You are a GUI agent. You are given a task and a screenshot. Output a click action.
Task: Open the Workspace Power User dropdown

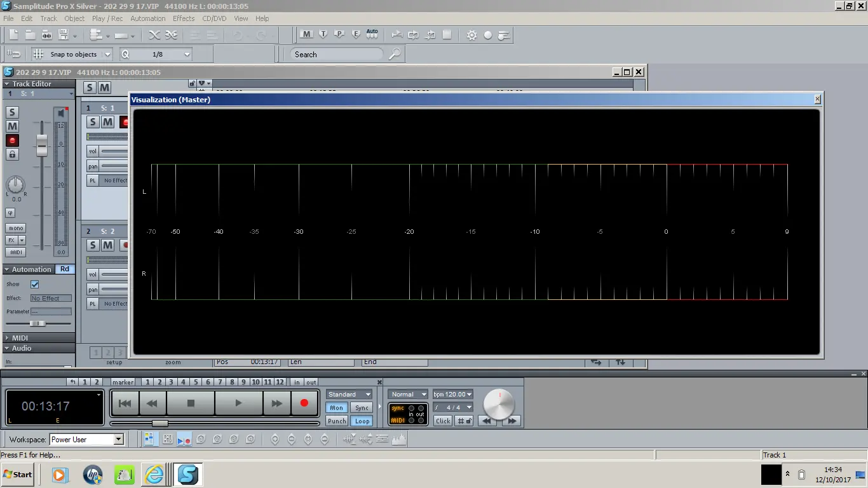(118, 440)
